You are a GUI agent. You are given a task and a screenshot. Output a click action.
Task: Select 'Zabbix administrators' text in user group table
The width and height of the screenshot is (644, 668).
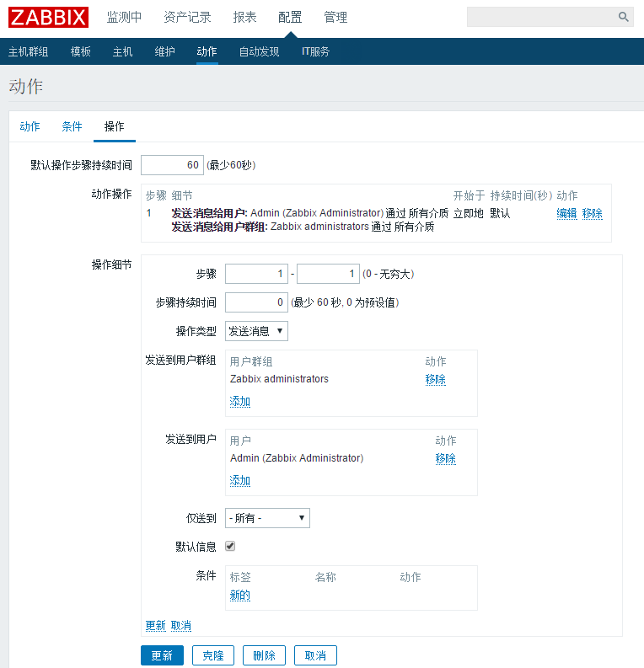(x=279, y=379)
